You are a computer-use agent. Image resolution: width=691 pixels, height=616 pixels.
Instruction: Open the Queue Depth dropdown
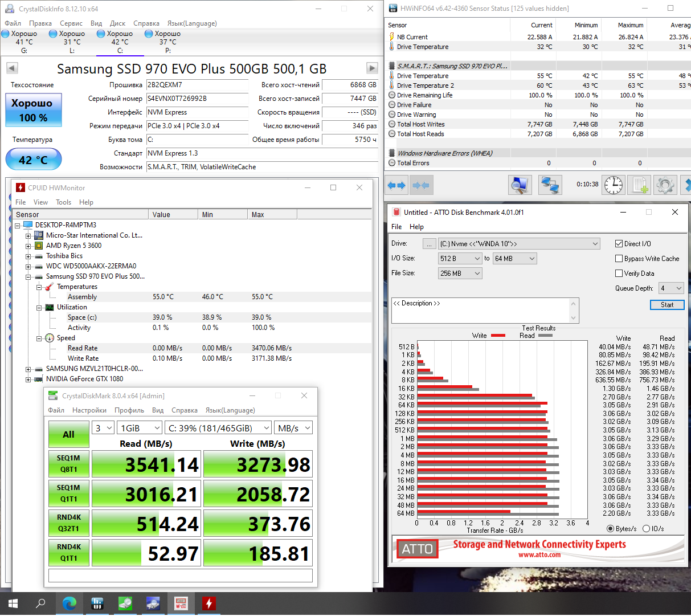pos(671,288)
